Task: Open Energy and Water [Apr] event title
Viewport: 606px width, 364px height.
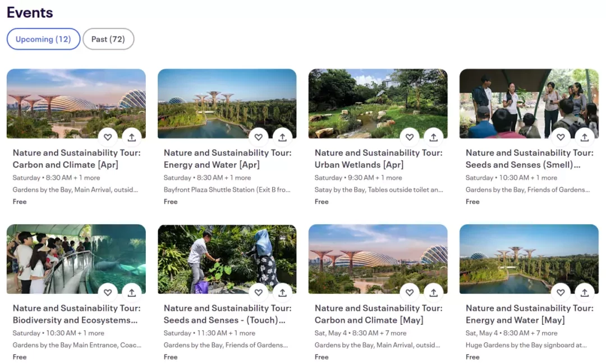Action: (228, 158)
